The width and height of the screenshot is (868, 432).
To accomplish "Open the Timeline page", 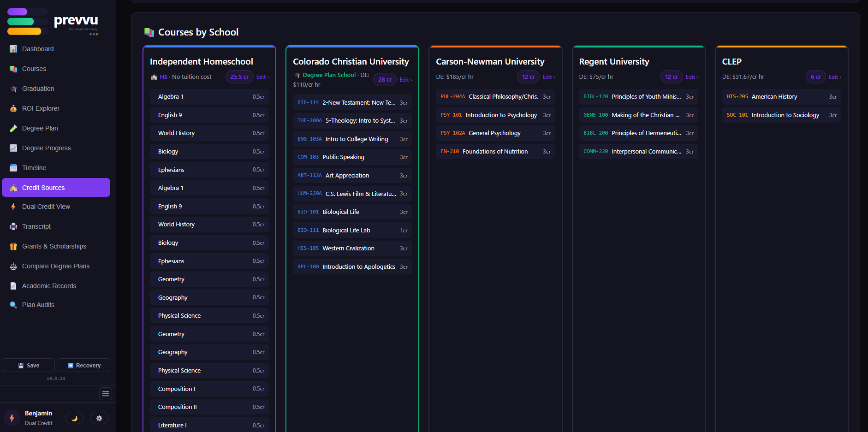I will pyautogui.click(x=56, y=168).
